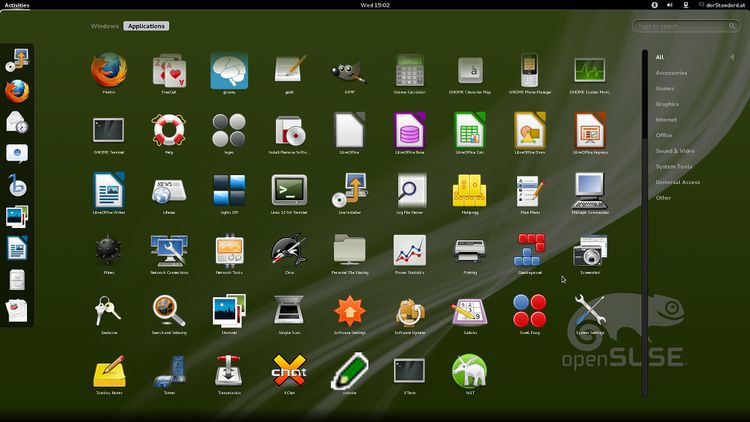
Task: Launch GIMP from the applications grid
Action: (x=349, y=70)
